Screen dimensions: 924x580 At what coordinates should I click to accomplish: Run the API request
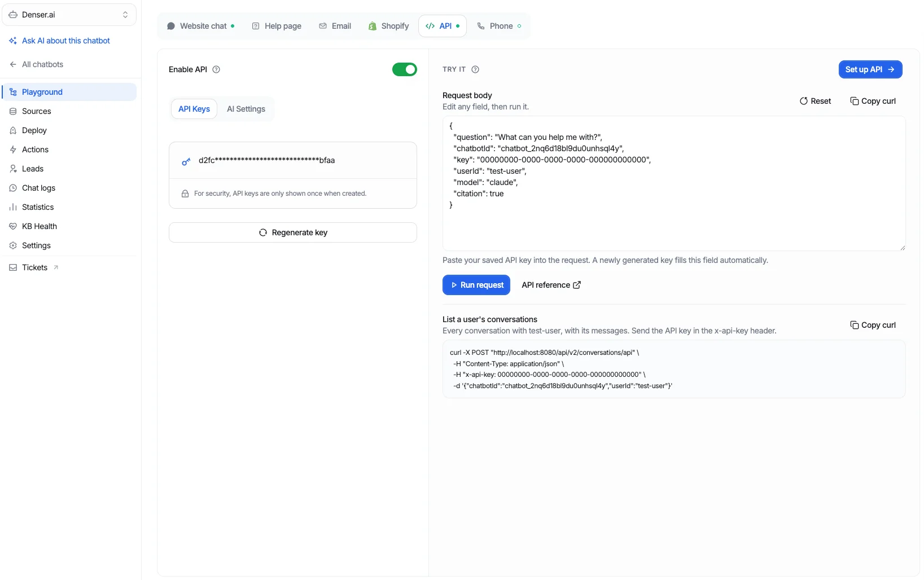476,285
